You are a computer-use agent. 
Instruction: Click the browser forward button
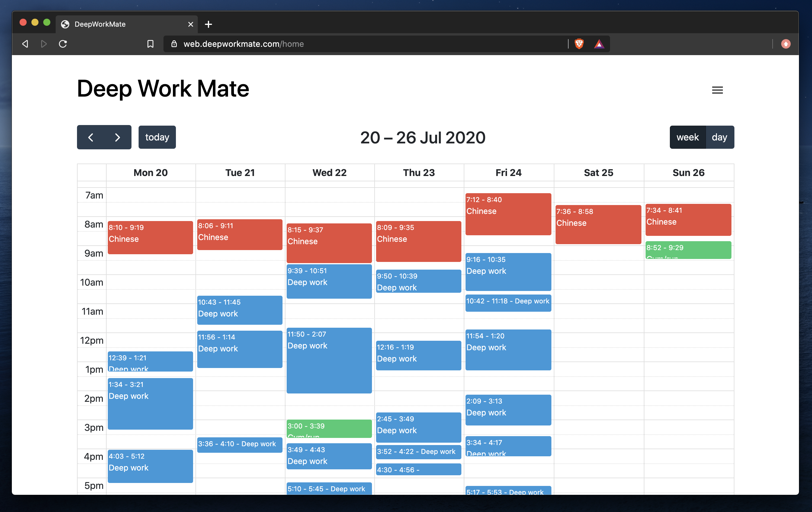click(44, 44)
